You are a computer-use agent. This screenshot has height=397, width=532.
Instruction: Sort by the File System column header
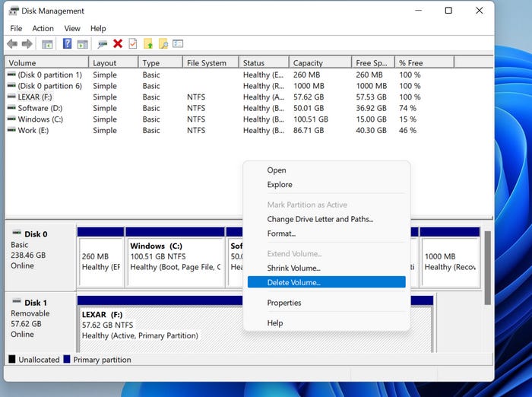211,63
